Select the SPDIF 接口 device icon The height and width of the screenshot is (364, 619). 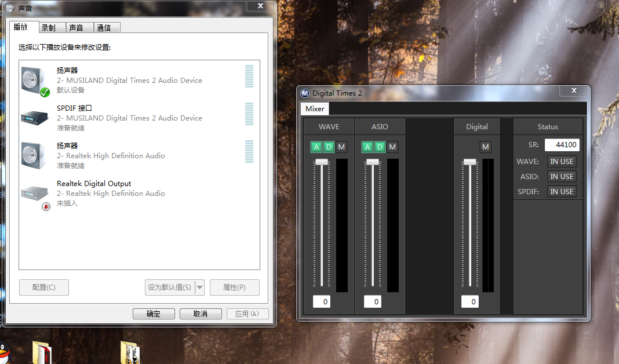34,118
